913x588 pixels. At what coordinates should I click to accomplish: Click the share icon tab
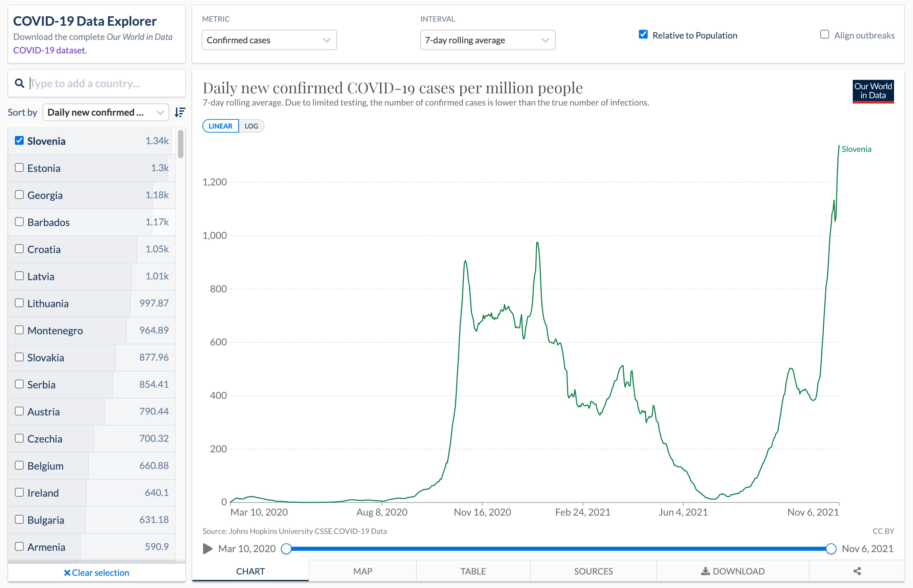coord(857,571)
